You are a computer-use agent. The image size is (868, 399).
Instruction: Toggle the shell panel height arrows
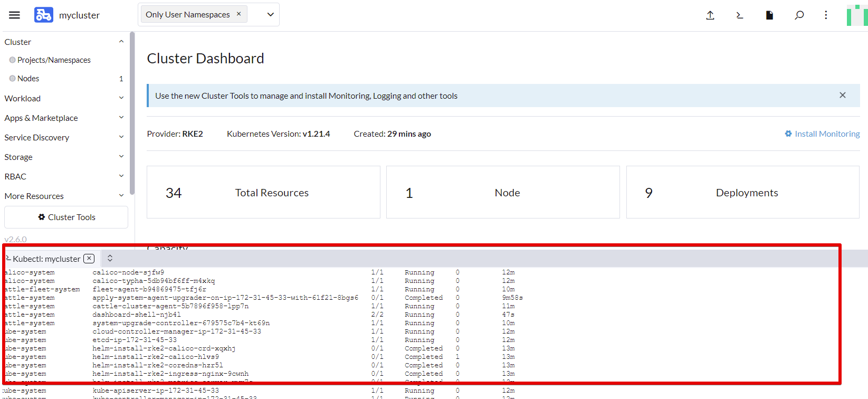point(110,259)
